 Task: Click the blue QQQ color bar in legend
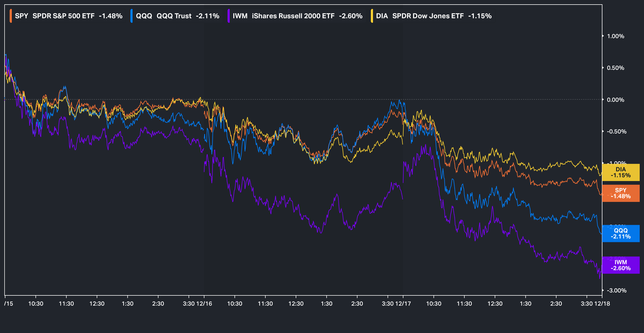click(131, 16)
